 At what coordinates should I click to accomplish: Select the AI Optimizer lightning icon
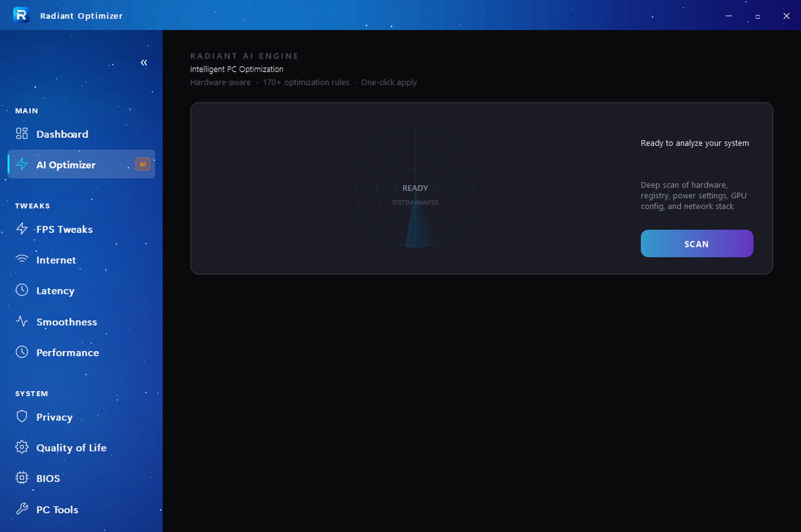22,165
